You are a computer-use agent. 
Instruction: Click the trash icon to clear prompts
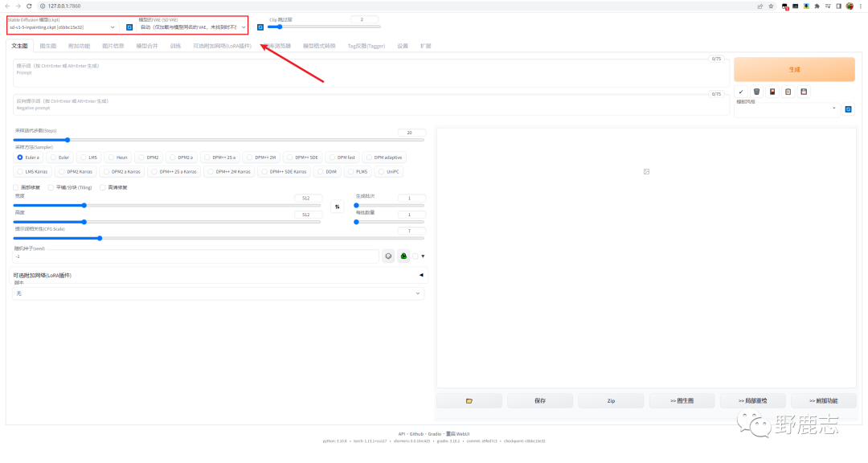point(757,92)
